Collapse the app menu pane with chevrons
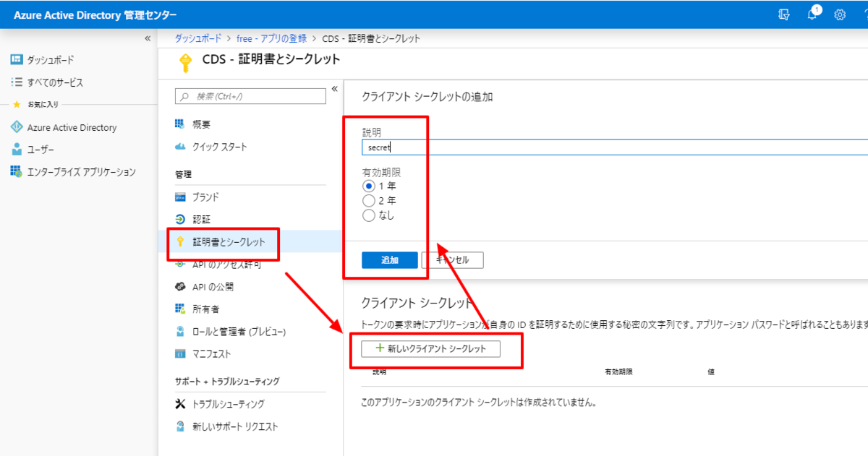 click(x=334, y=89)
